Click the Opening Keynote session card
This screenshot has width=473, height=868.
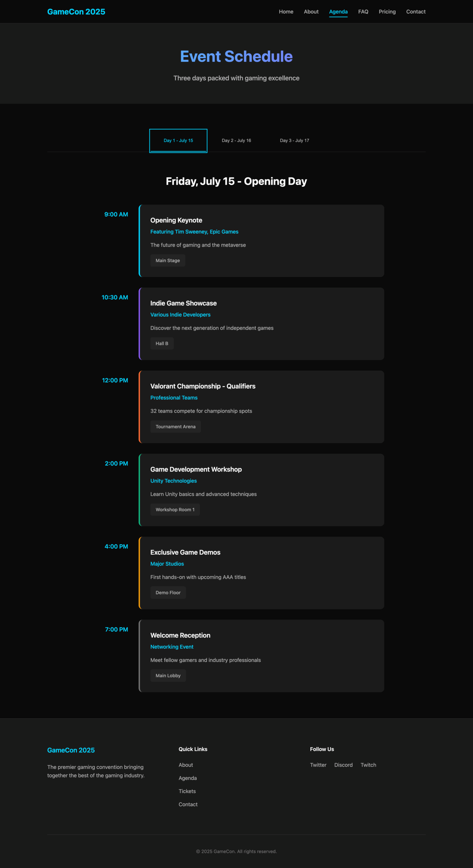pyautogui.click(x=261, y=240)
